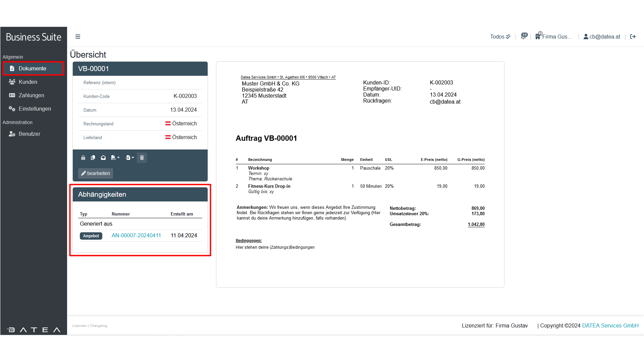
Task: Open Kunden in the sidebar
Action: tap(28, 82)
